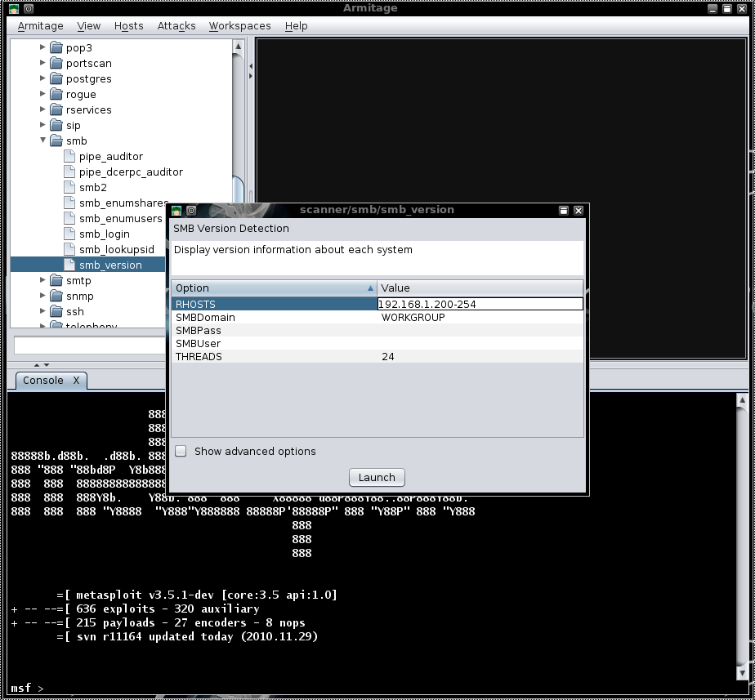Image resolution: width=755 pixels, height=700 pixels.
Task: Expand the rogue tree node
Action: pyautogui.click(x=42, y=94)
